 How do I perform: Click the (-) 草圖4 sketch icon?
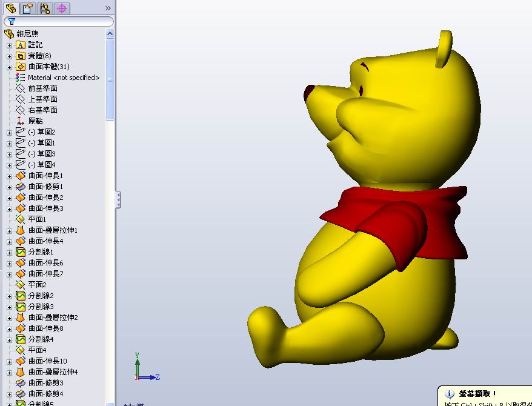21,164
